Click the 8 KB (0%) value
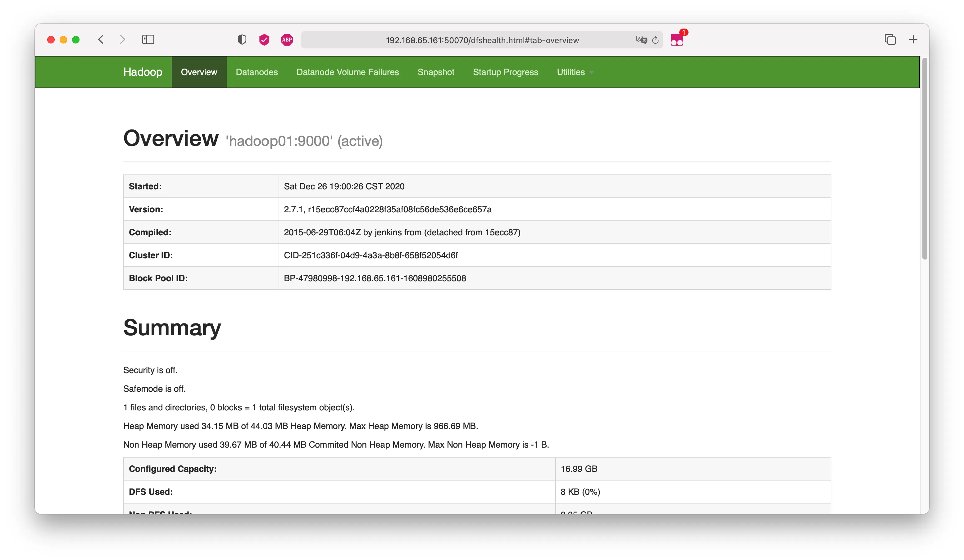Image resolution: width=964 pixels, height=560 pixels. pyautogui.click(x=580, y=492)
